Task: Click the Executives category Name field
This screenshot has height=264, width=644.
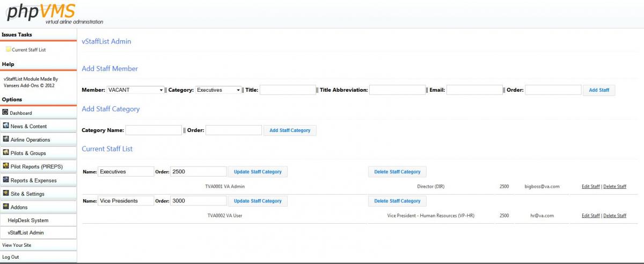Action: tap(126, 172)
